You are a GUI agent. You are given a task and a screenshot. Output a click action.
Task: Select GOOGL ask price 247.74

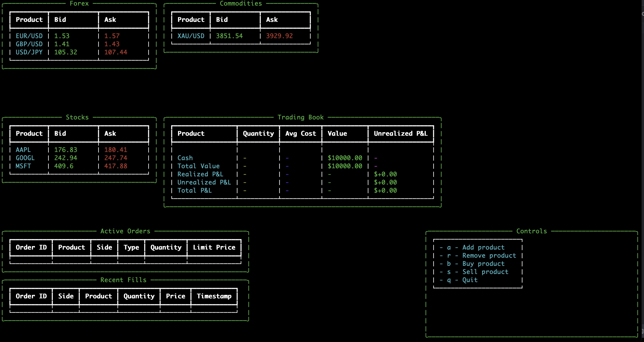pyautogui.click(x=116, y=158)
